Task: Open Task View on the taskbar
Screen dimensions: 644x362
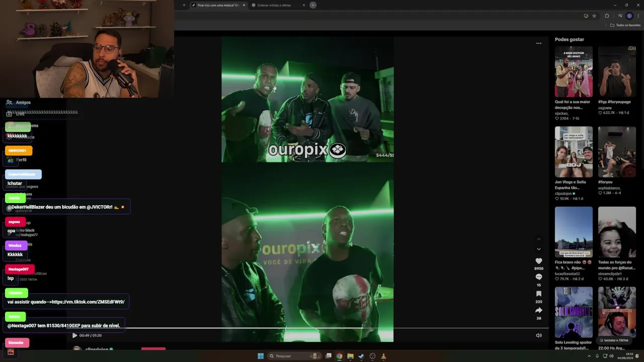Action: pyautogui.click(x=329, y=356)
